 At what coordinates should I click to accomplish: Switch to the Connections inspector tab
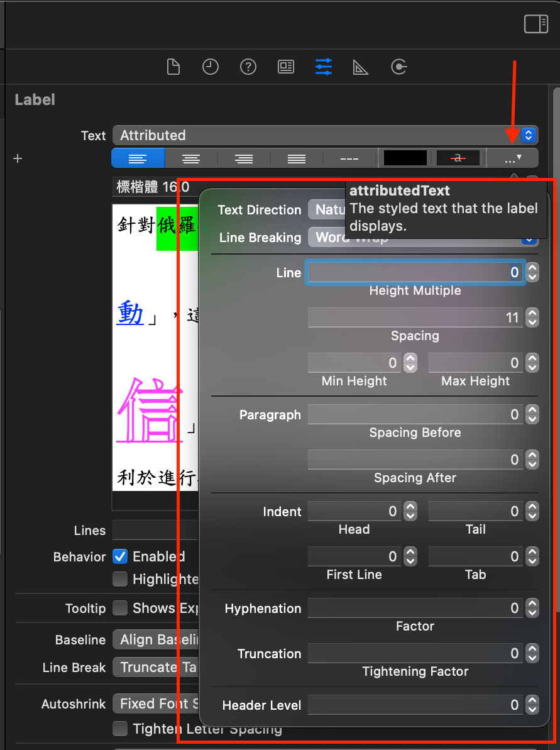(x=399, y=67)
